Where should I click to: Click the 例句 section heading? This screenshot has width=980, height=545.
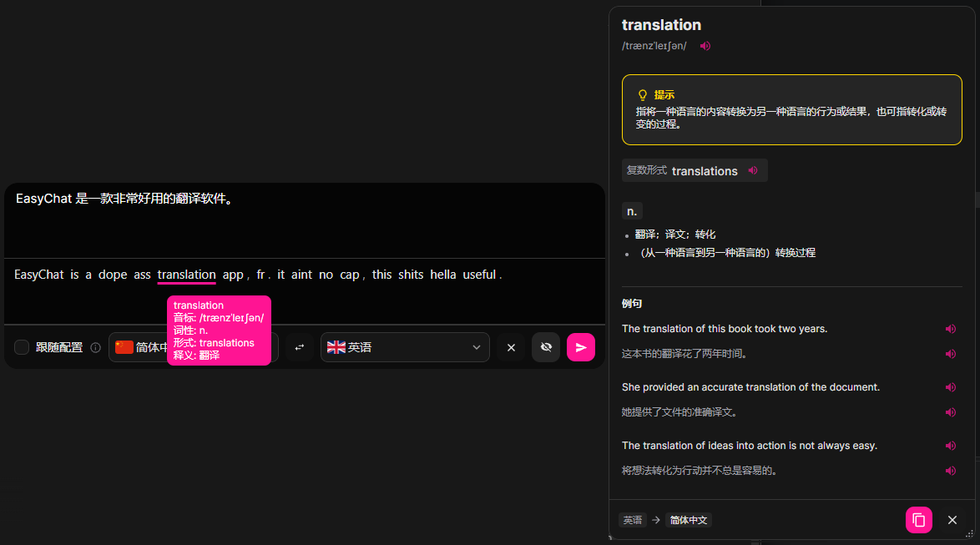coord(632,304)
